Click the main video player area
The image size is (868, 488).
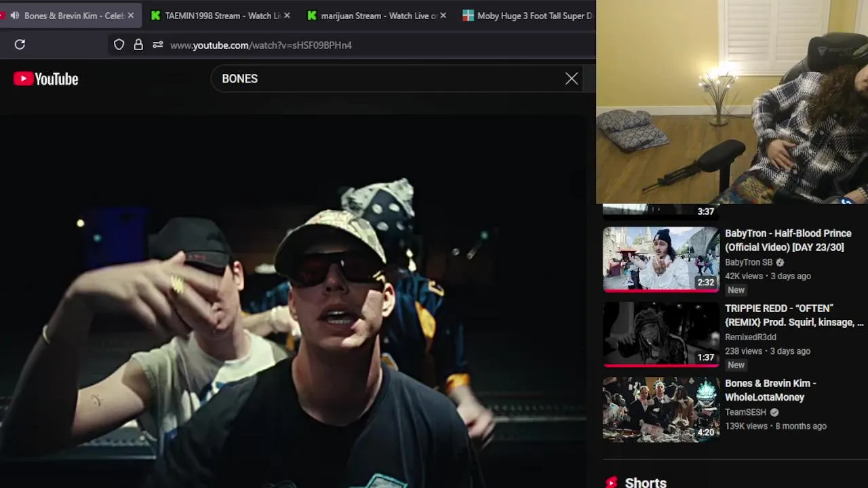(x=293, y=302)
